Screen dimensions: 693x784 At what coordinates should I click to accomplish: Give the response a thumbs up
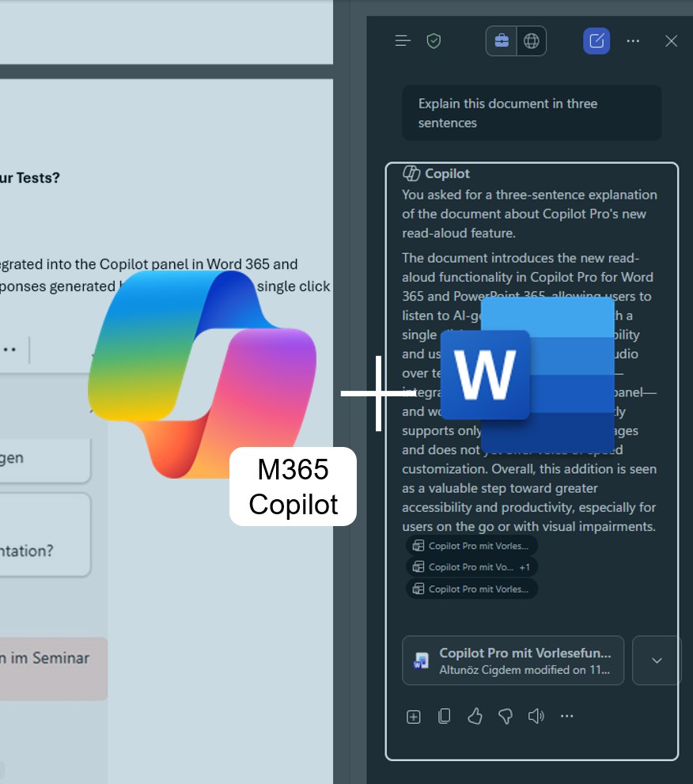coord(475,717)
